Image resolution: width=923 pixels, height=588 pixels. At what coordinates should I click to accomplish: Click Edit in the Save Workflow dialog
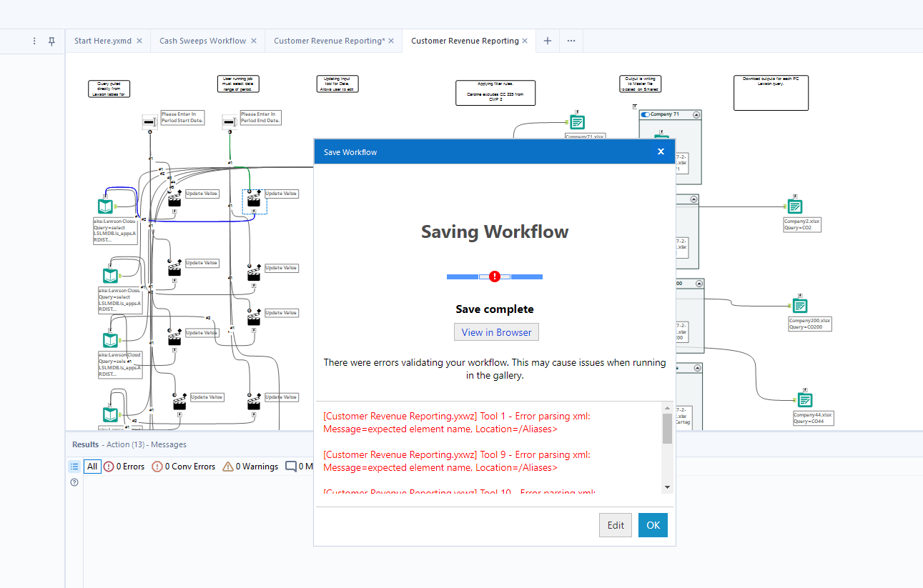tap(615, 524)
